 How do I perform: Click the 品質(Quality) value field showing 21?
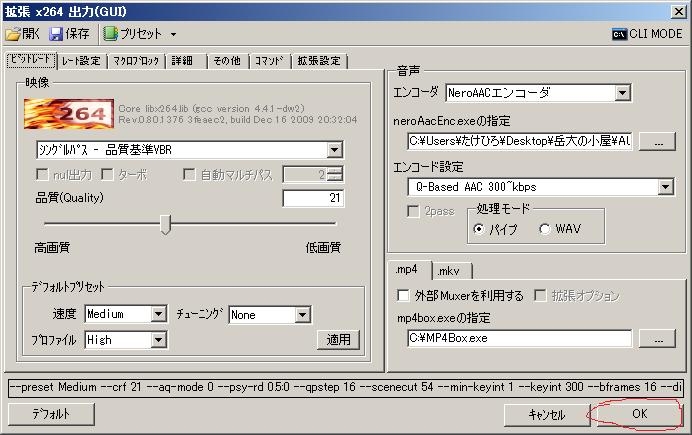[313, 198]
